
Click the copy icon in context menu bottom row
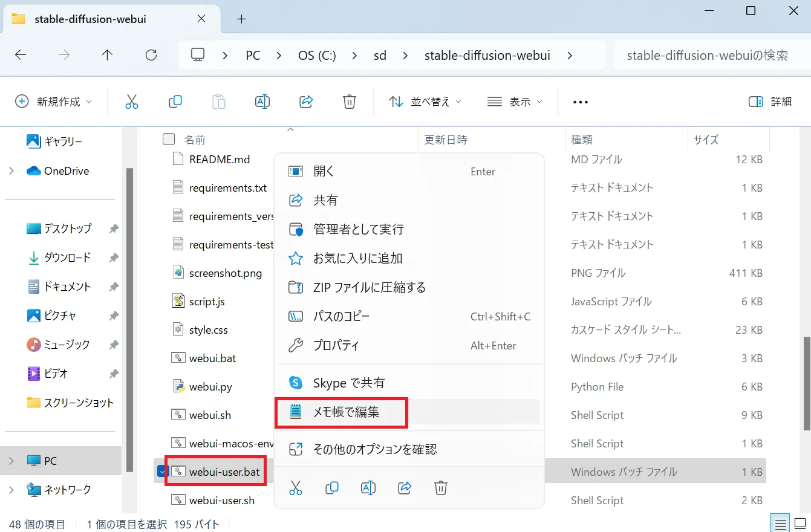click(332, 487)
